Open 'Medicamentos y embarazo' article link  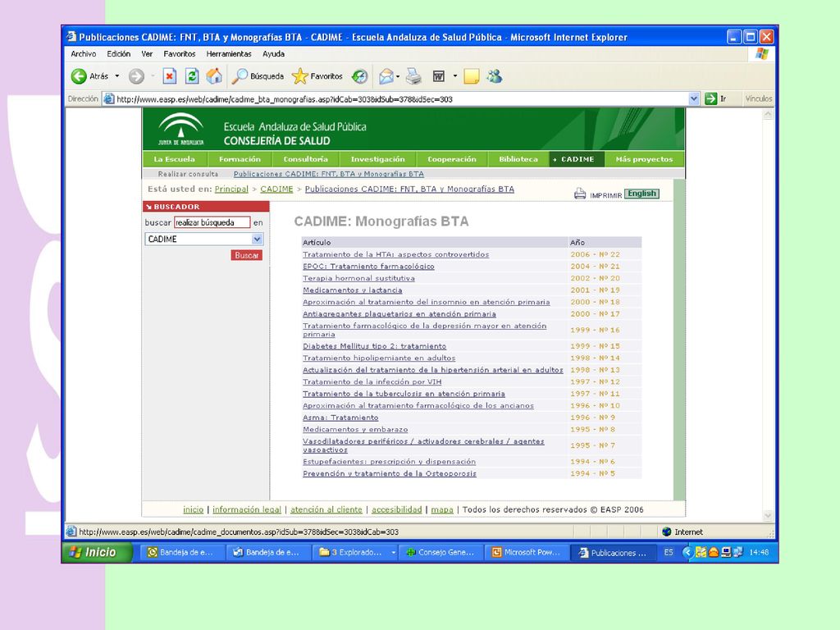pos(355,429)
